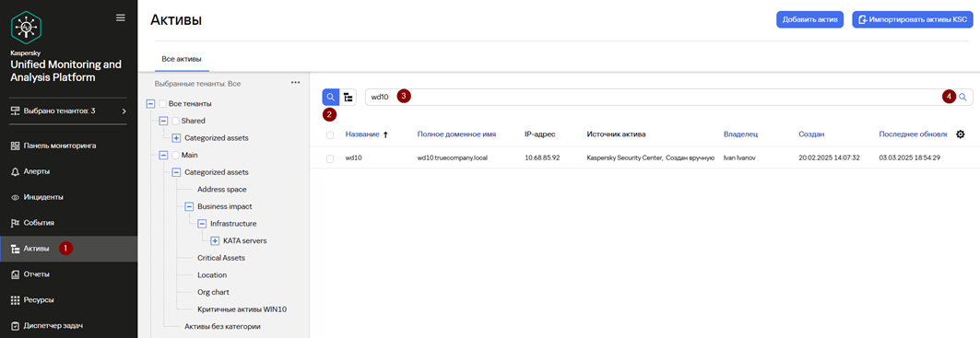Activate the blue search mode button
The height and width of the screenshot is (338, 980).
pyautogui.click(x=331, y=97)
